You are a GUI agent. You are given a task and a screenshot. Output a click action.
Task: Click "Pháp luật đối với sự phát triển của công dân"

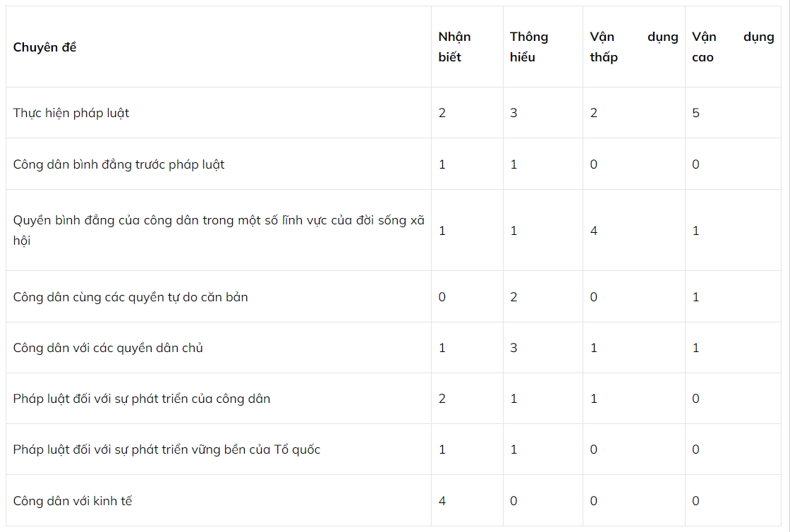point(142,399)
